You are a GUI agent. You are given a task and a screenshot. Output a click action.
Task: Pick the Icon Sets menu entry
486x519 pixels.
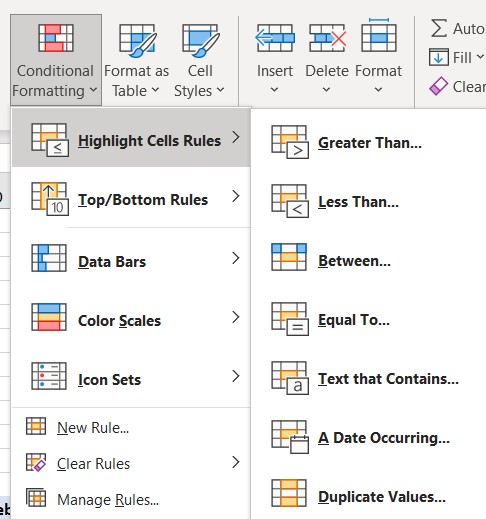[131, 377]
